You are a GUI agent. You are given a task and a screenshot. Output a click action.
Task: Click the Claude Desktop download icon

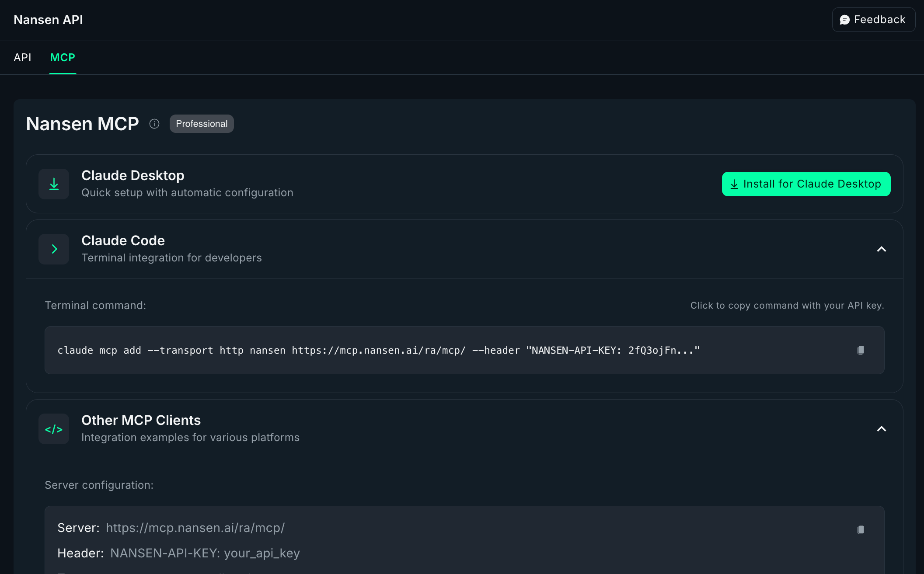54,184
